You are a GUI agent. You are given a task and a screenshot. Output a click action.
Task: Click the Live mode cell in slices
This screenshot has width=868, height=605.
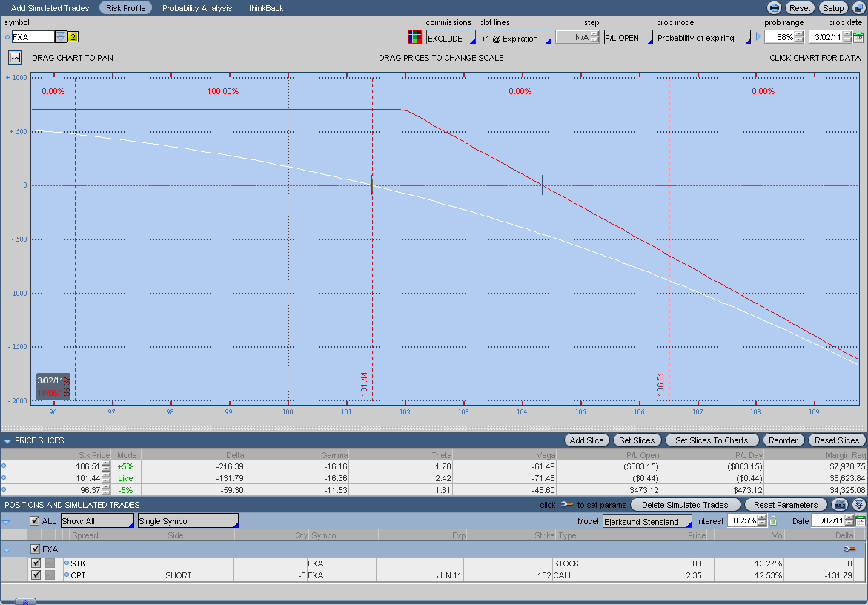pyautogui.click(x=125, y=478)
